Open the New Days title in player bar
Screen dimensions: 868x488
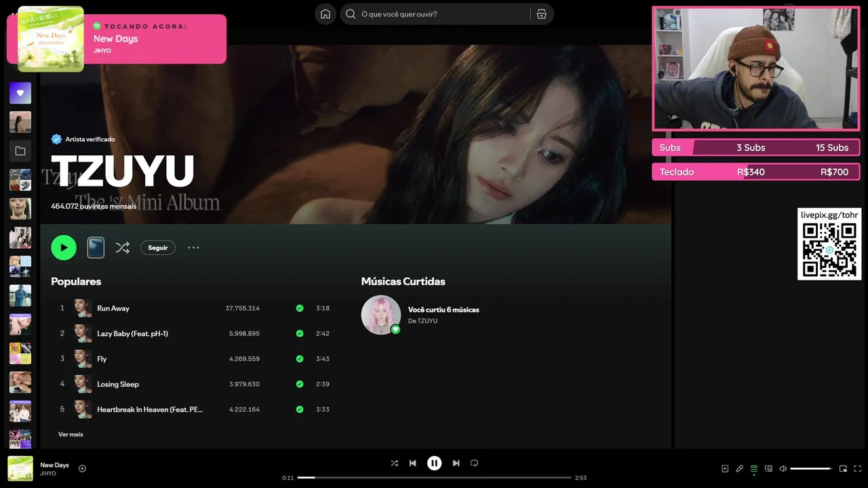[54, 465]
